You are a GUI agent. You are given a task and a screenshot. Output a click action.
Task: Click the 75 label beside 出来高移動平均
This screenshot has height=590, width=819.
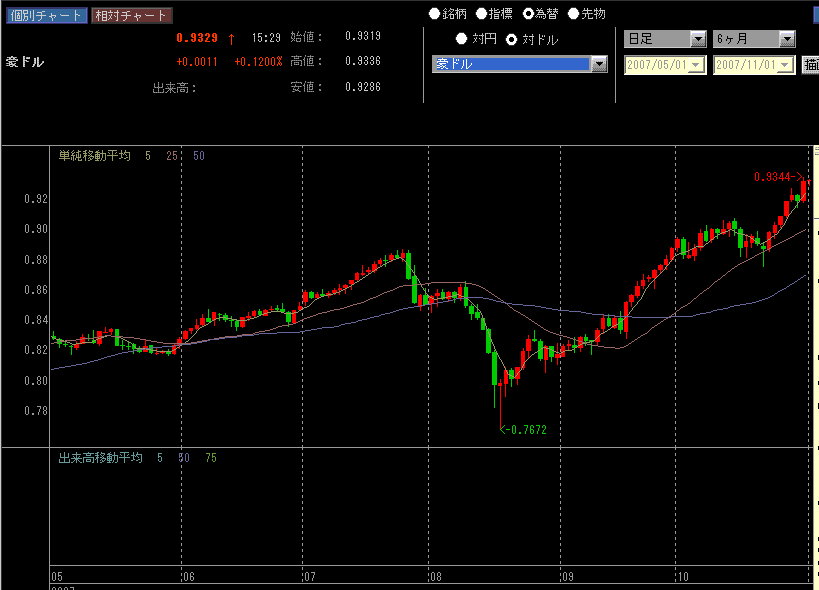pyautogui.click(x=210, y=457)
